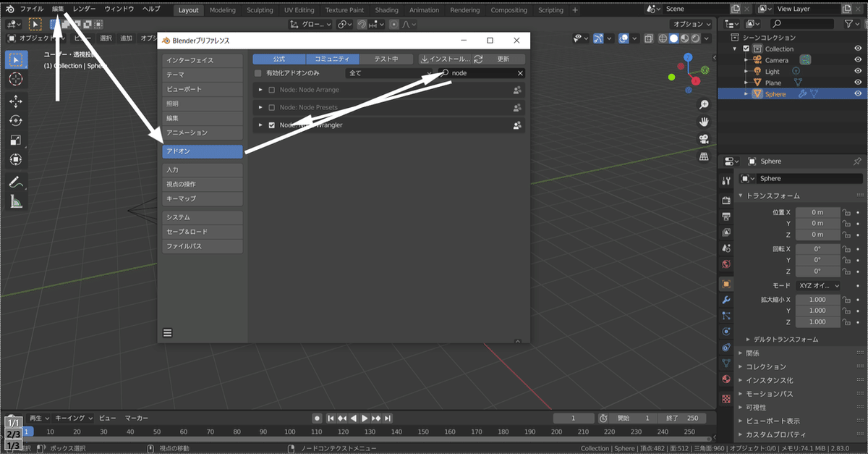Select the アドオン preferences section
Viewport: 868px width, 454px height.
[x=203, y=151]
